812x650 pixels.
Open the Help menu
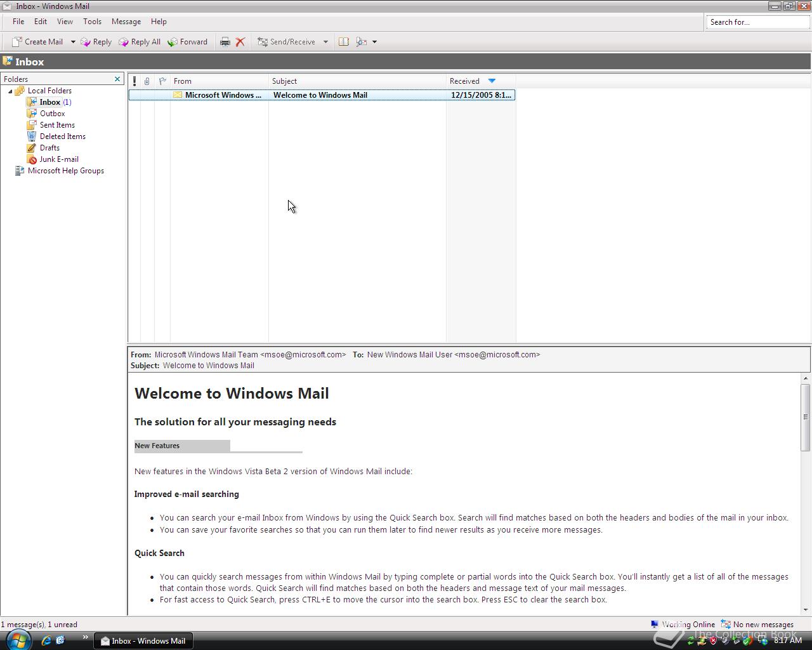[x=159, y=22]
